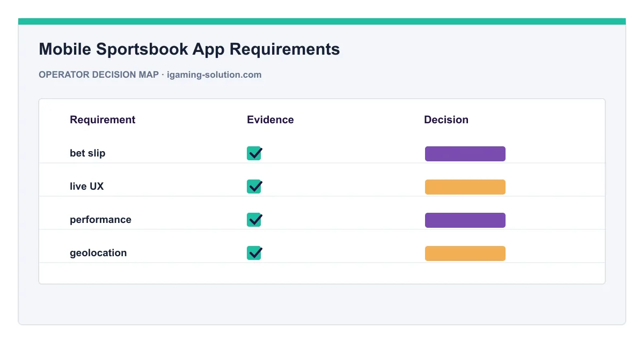The height and width of the screenshot is (343, 644).
Task: Toggle the performance evidence checkbox
Action: click(x=254, y=220)
